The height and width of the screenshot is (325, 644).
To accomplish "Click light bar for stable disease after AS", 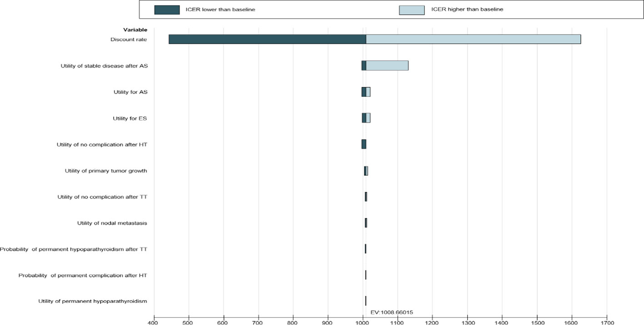I will [387, 66].
